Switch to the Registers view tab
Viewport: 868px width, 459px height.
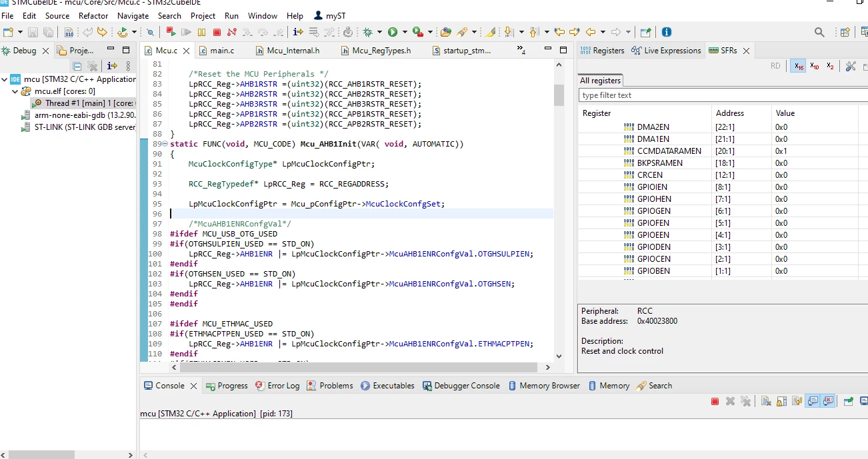coord(602,51)
